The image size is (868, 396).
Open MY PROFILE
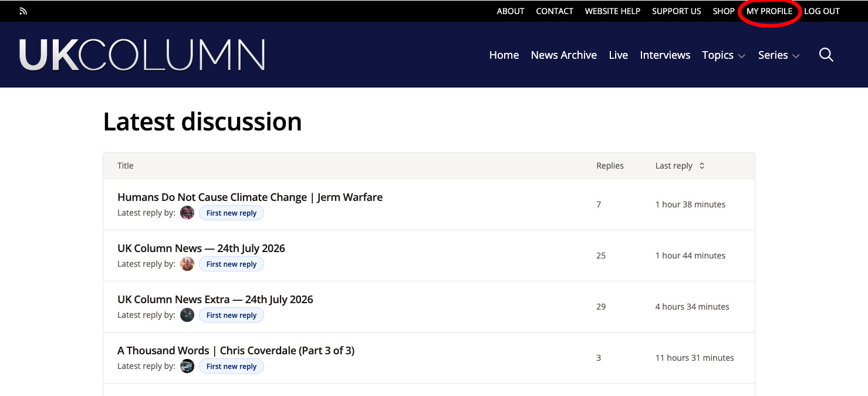coord(769,11)
